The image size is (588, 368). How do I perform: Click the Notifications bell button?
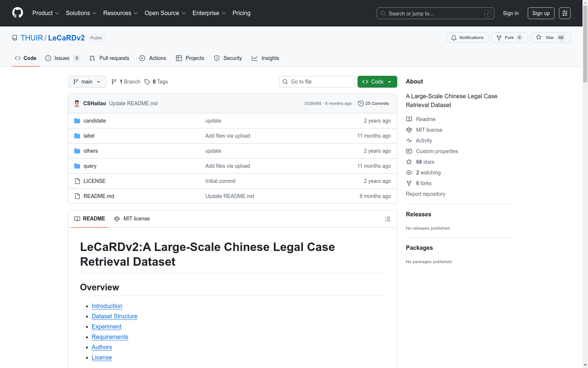(x=467, y=38)
